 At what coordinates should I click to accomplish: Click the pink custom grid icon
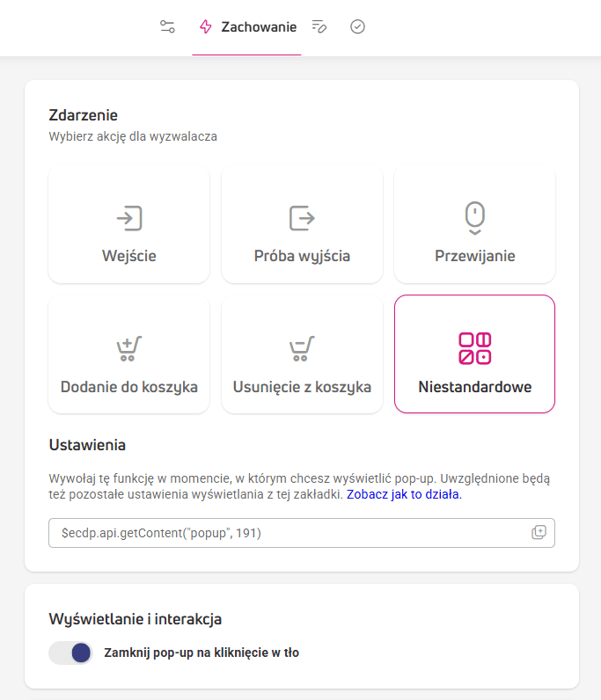[x=475, y=348]
